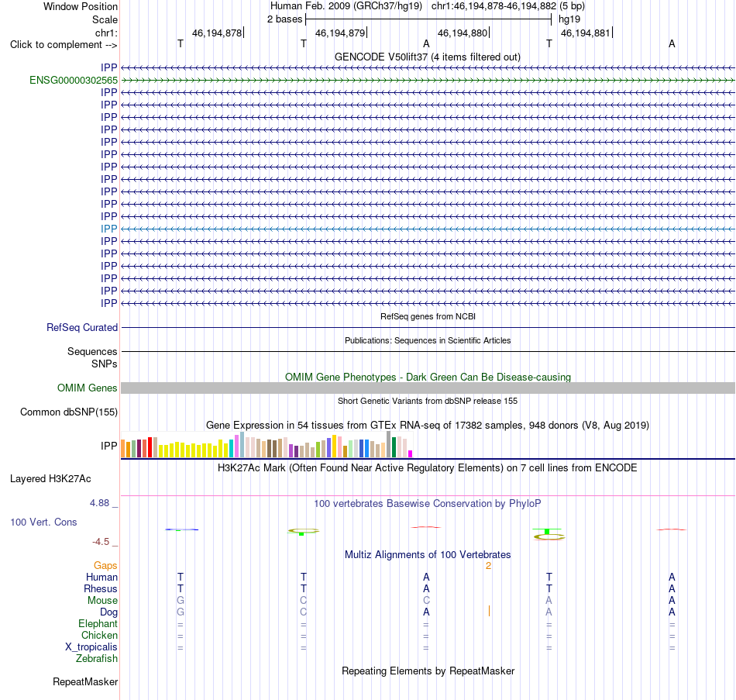Click position label 46,194,880

[x=463, y=33]
